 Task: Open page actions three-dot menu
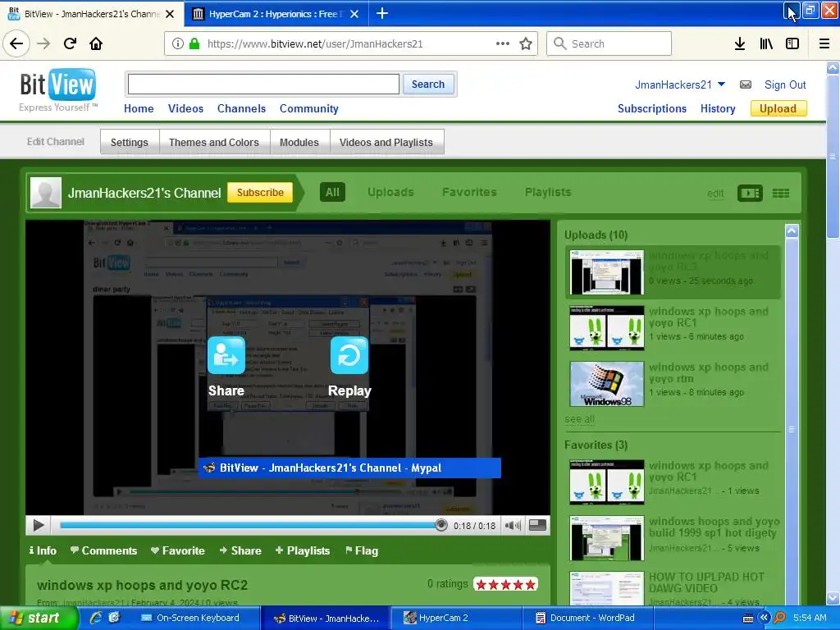coord(503,43)
